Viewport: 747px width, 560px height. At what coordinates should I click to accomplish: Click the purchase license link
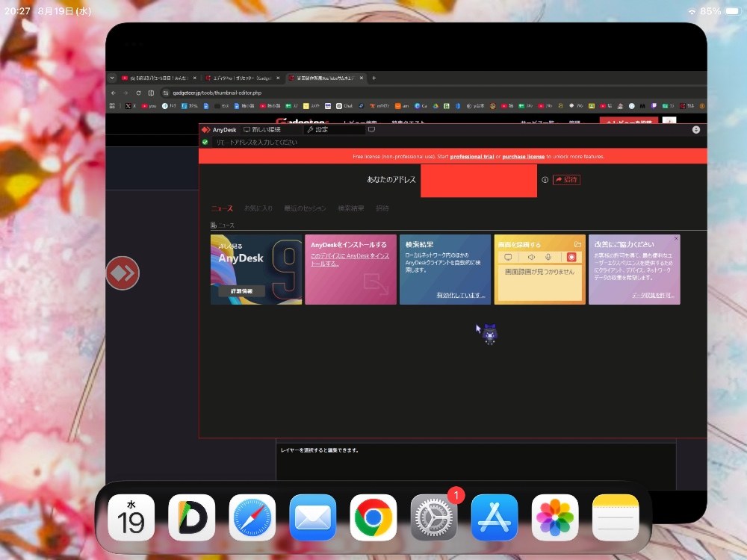[523, 156]
